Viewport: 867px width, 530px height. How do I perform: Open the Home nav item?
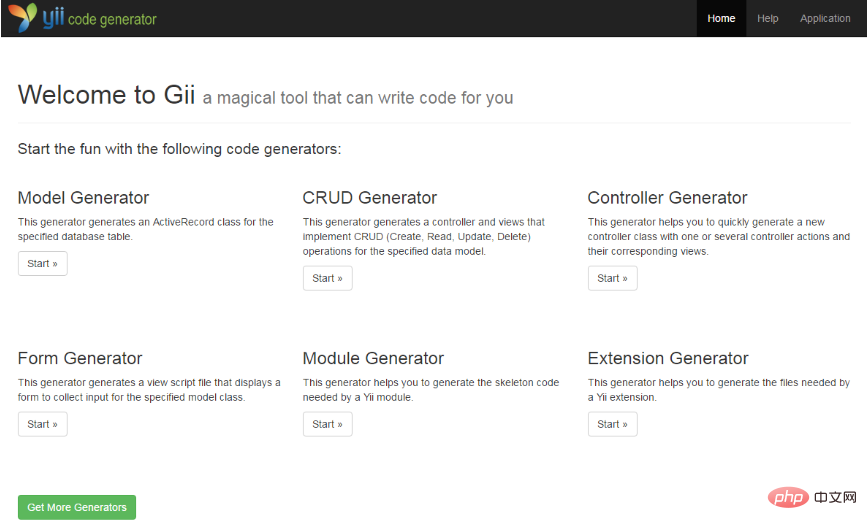point(721,18)
